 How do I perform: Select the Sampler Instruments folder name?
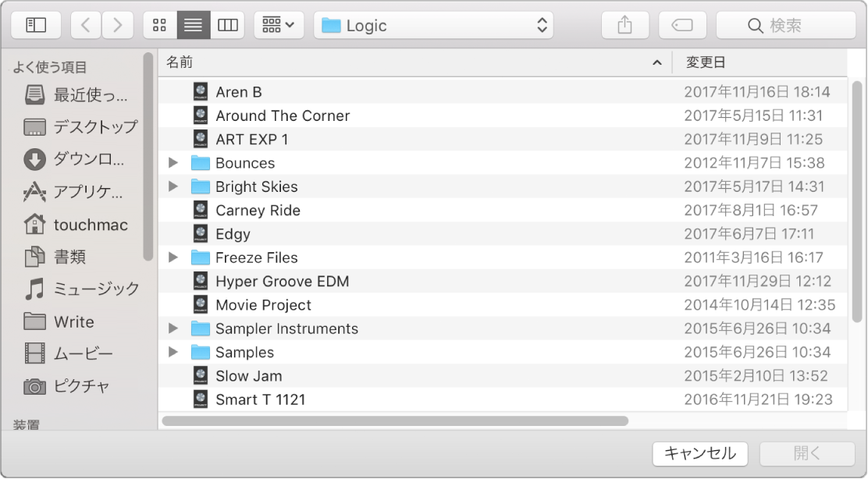(286, 328)
